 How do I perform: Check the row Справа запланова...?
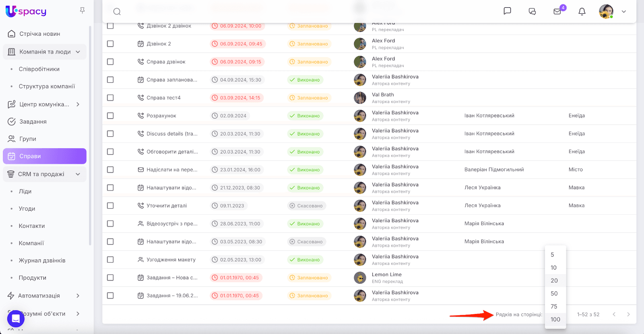coord(110,80)
